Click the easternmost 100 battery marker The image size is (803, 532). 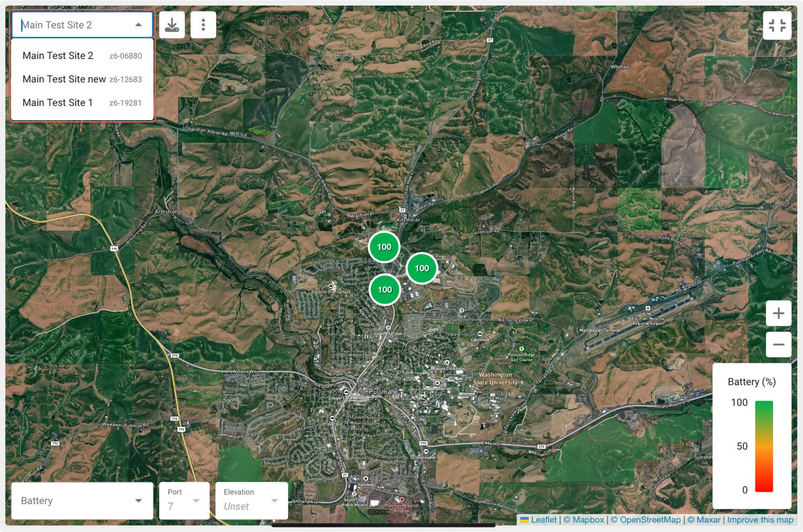coord(422,268)
